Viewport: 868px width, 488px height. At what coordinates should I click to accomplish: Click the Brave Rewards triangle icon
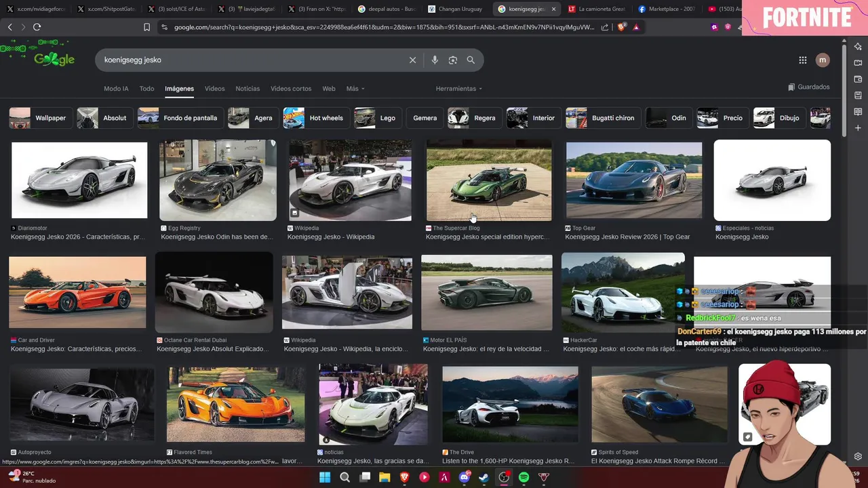pyautogui.click(x=636, y=27)
